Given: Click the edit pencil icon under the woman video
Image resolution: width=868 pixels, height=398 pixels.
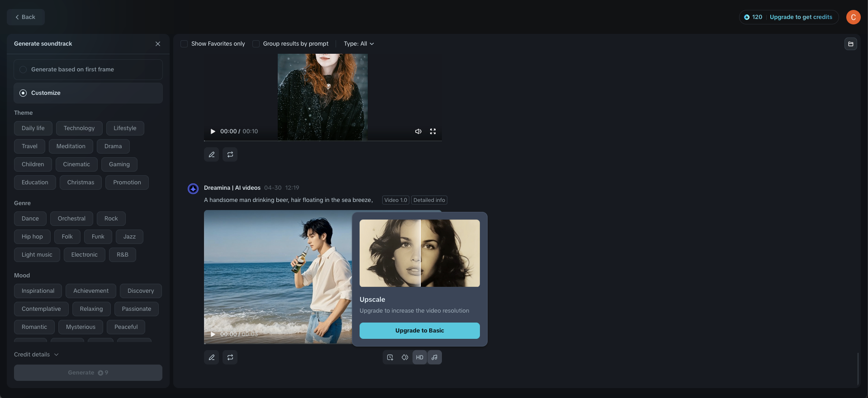Looking at the screenshot, I should pos(211,155).
